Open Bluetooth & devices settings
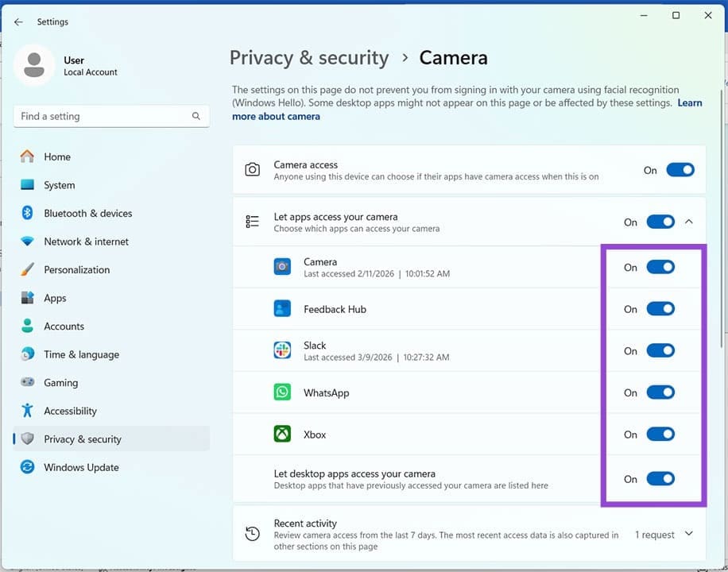Image resolution: width=728 pixels, height=572 pixels. pos(88,213)
